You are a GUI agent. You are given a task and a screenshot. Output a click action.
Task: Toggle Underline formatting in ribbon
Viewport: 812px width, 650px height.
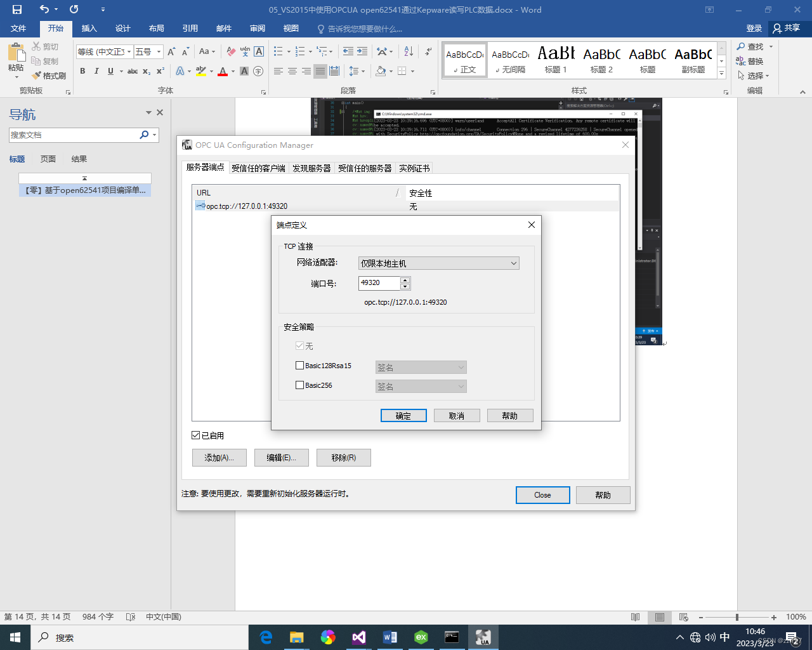coord(110,71)
